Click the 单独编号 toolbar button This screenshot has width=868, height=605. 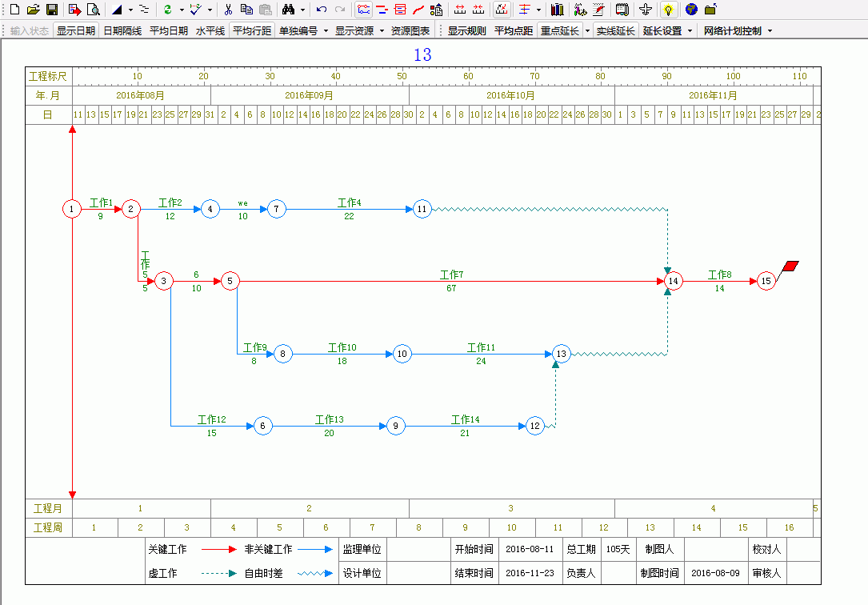[298, 31]
